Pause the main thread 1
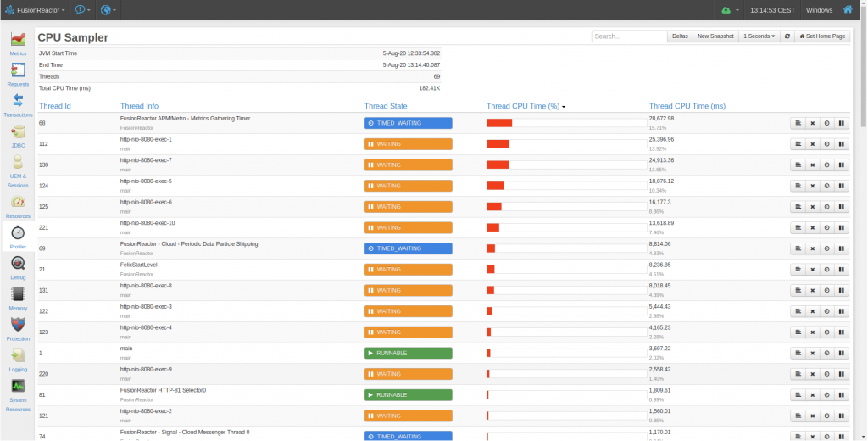The image size is (868, 441). coord(842,353)
